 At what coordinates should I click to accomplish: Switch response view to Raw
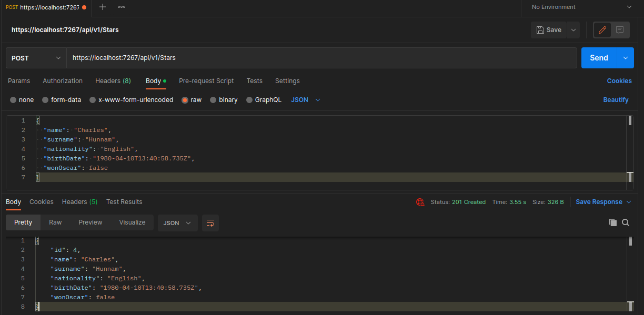tap(55, 222)
